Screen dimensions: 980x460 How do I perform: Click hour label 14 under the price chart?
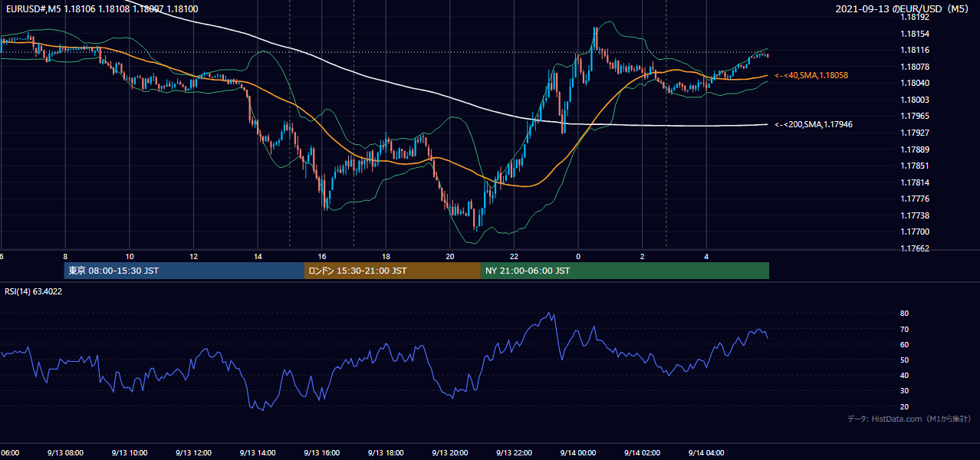pos(258,256)
